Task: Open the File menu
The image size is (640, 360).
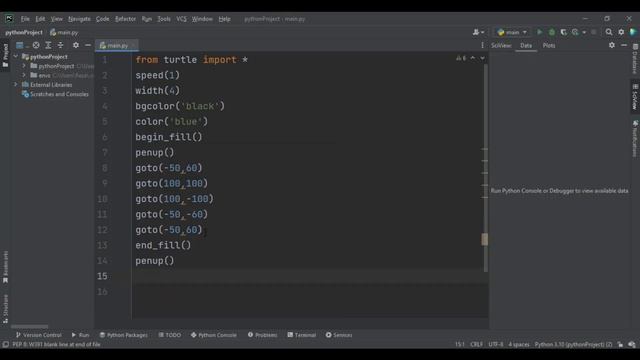Action: tap(25, 19)
